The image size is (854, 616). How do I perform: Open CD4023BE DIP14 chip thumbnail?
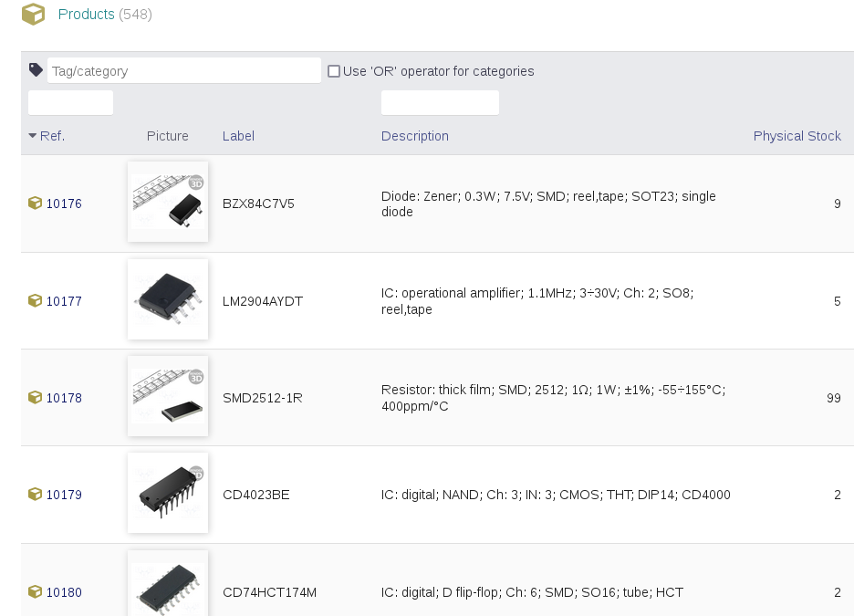coord(168,493)
